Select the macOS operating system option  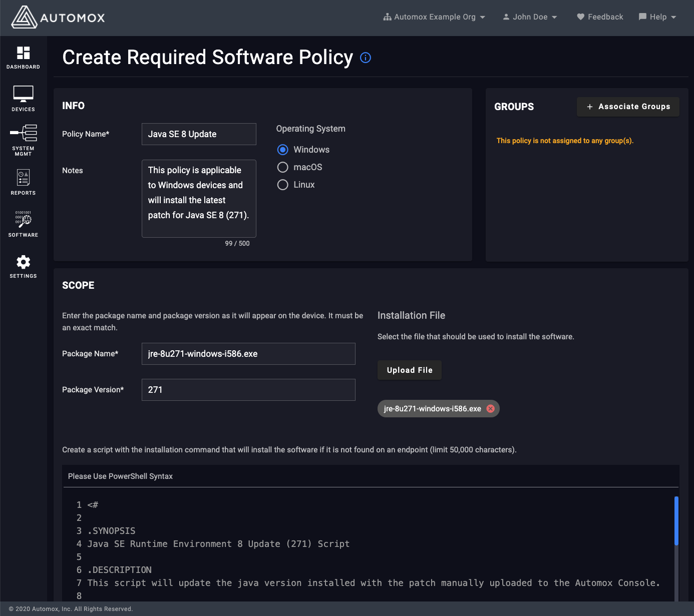click(283, 167)
